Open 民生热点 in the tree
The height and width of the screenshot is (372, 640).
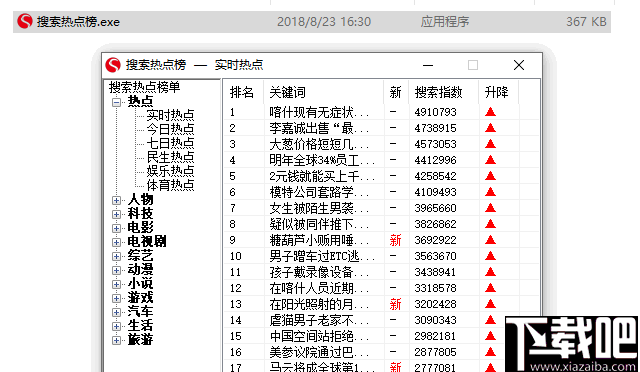pyautogui.click(x=170, y=157)
